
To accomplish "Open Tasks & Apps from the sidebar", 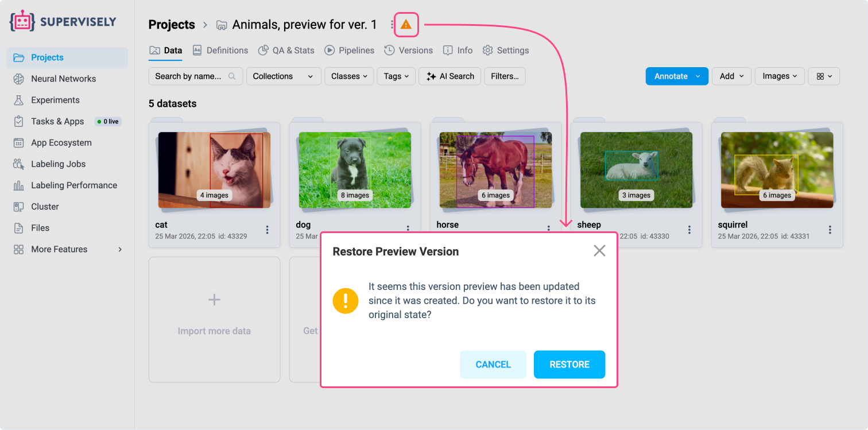I will [57, 121].
